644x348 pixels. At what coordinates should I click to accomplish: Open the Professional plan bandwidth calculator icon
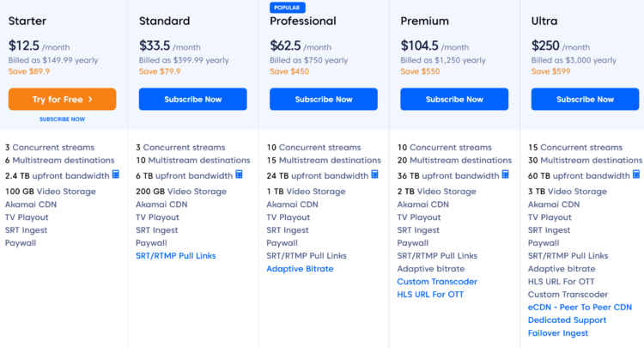375,174
